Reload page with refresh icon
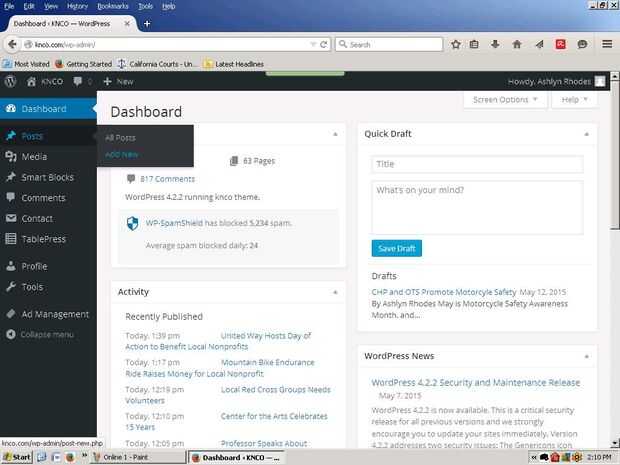Image resolution: width=620 pixels, height=465 pixels. [x=323, y=44]
